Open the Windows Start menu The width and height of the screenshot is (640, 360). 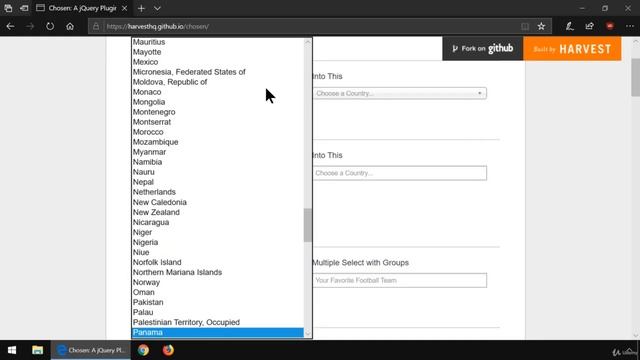[12, 350]
